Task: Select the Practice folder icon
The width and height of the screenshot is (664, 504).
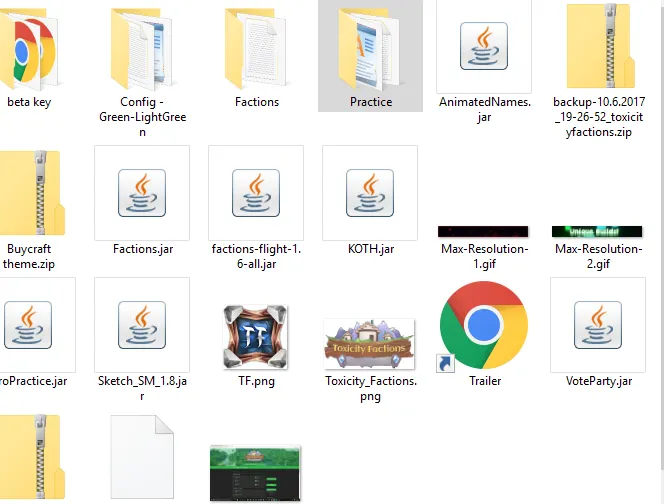Action: click(x=369, y=47)
